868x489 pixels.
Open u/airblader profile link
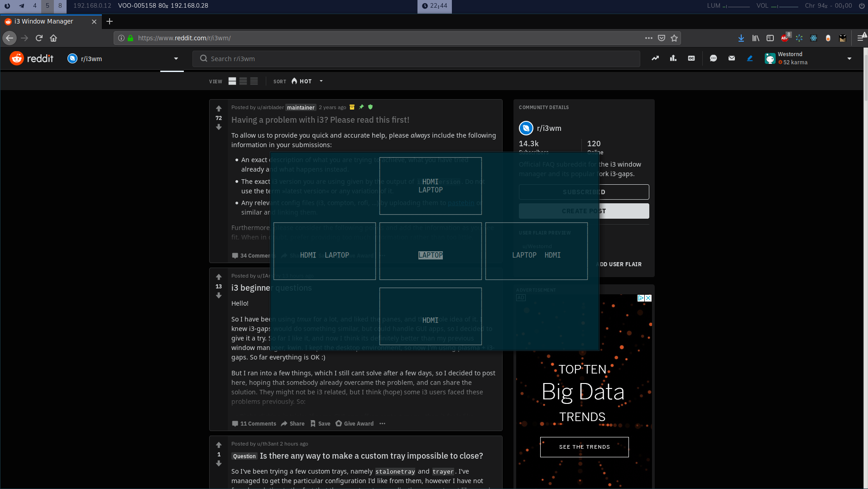pyautogui.click(x=270, y=107)
